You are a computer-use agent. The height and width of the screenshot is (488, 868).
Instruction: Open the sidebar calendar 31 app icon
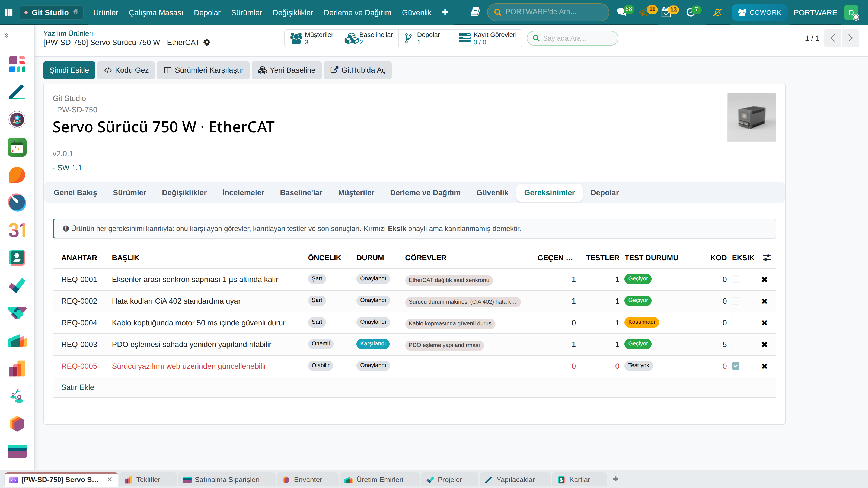[17, 230]
